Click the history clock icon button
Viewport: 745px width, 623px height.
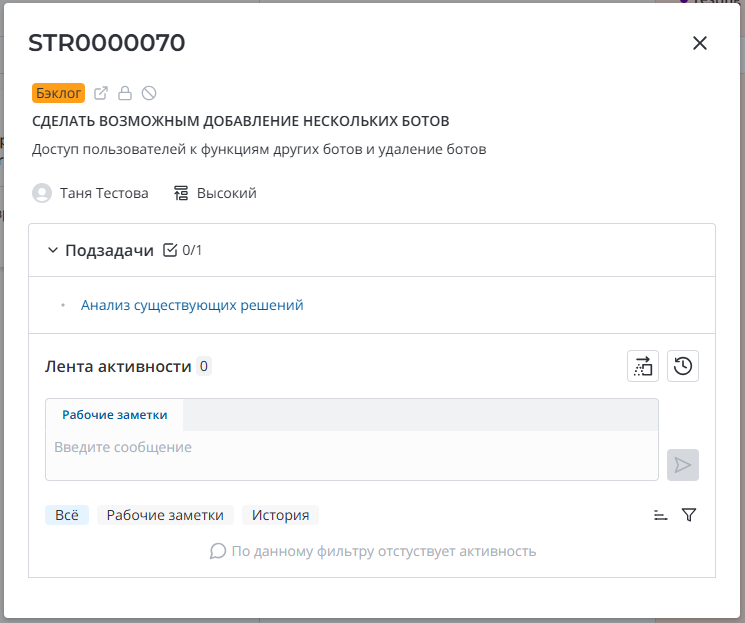coord(683,367)
